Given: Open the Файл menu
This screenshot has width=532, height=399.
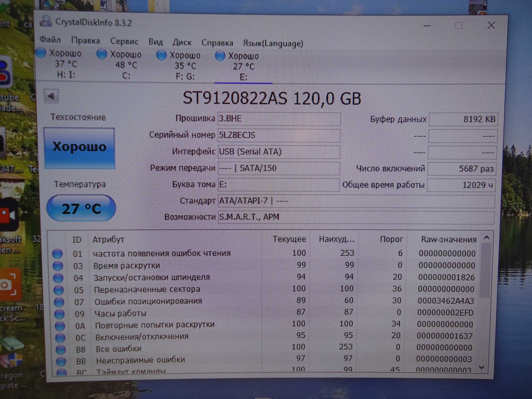Looking at the screenshot, I should click(x=50, y=40).
